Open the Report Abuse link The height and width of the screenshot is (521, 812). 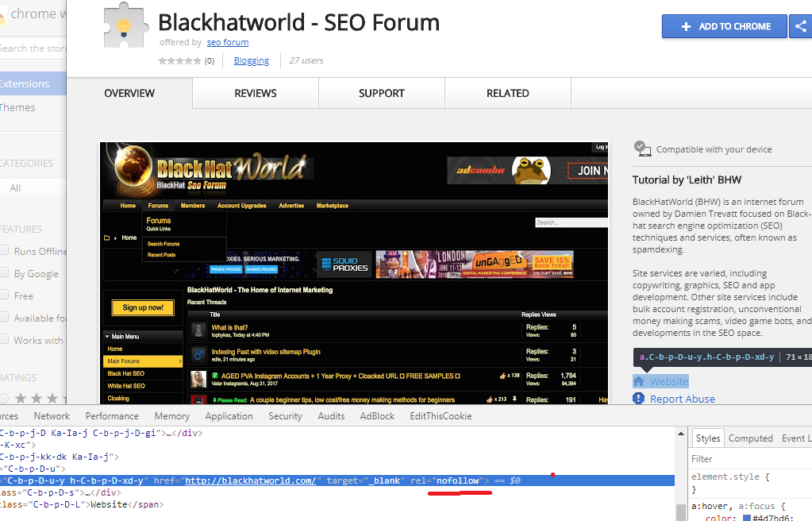point(683,399)
